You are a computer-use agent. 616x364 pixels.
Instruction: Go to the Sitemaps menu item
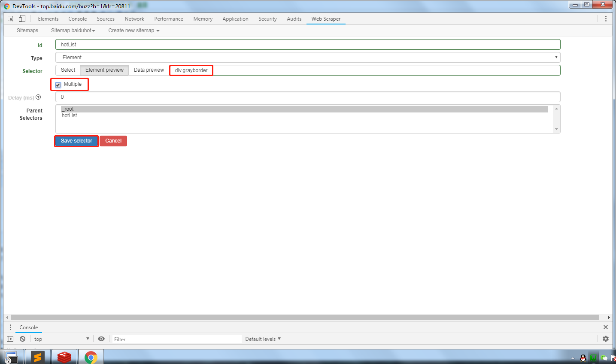point(27,30)
